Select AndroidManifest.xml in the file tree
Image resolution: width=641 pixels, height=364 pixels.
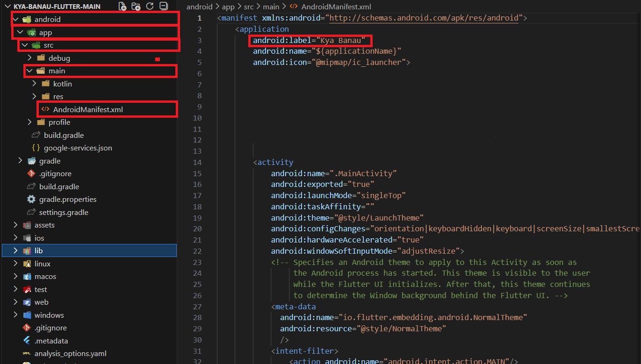coord(88,110)
